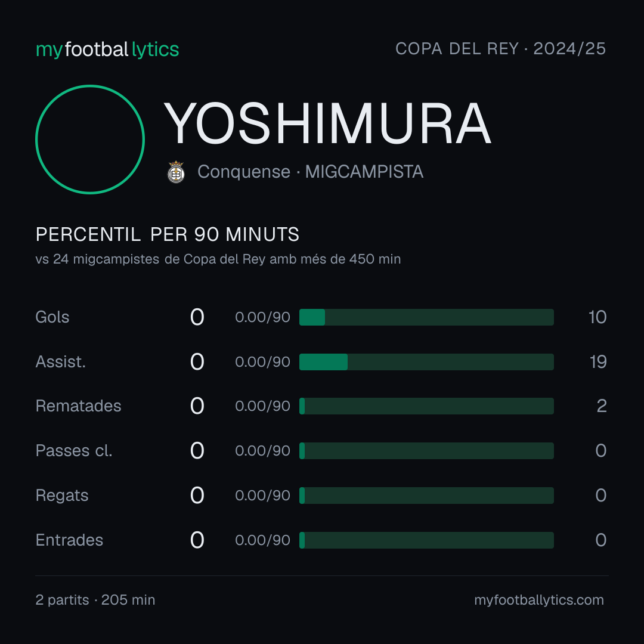Click the Percentil per 90 minuts heading

tap(167, 234)
